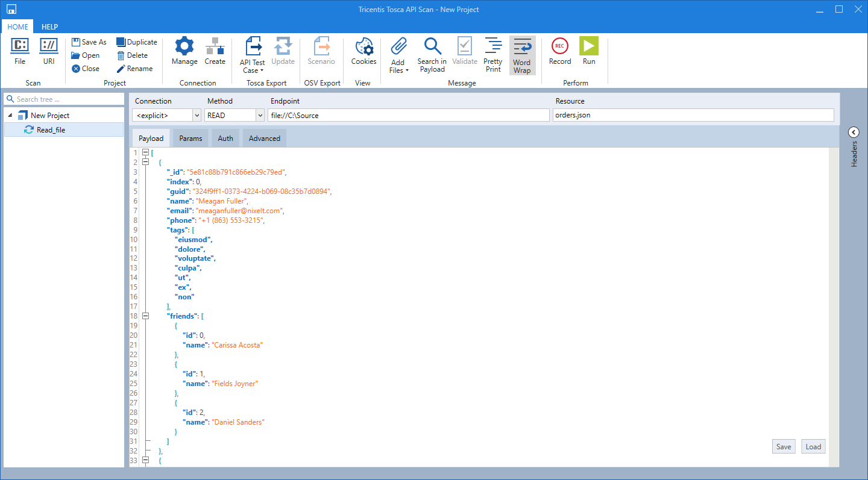
Task: Open the HELP ribbon tab
Action: click(49, 26)
